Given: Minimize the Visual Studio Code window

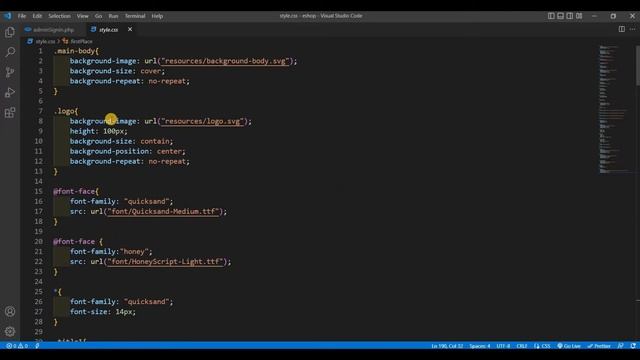Looking at the screenshot, I should pos(594,16).
